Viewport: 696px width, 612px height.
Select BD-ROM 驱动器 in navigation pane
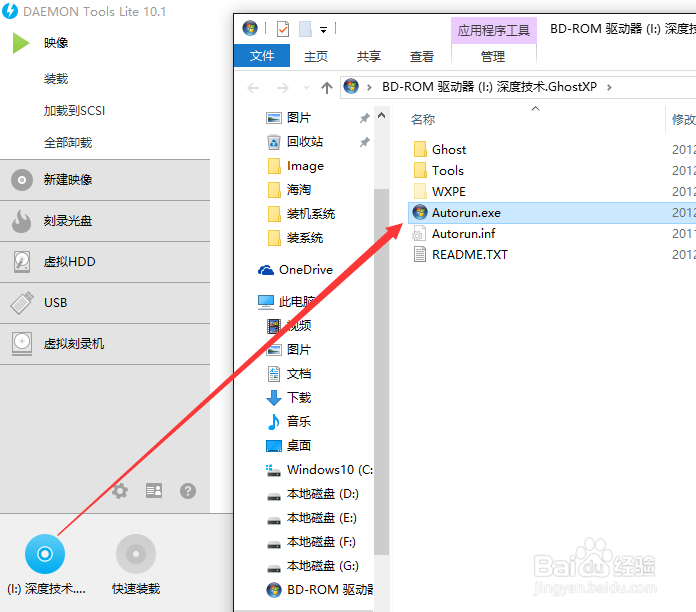click(320, 589)
